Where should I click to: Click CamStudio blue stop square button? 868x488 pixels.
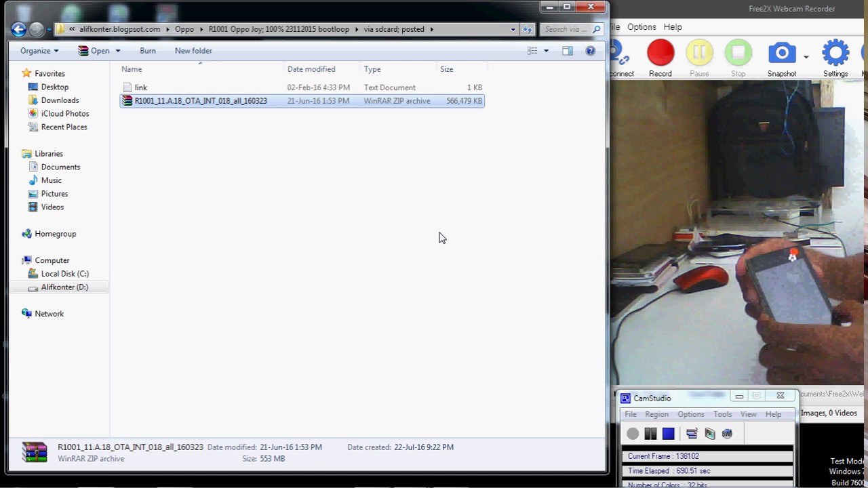(x=668, y=434)
